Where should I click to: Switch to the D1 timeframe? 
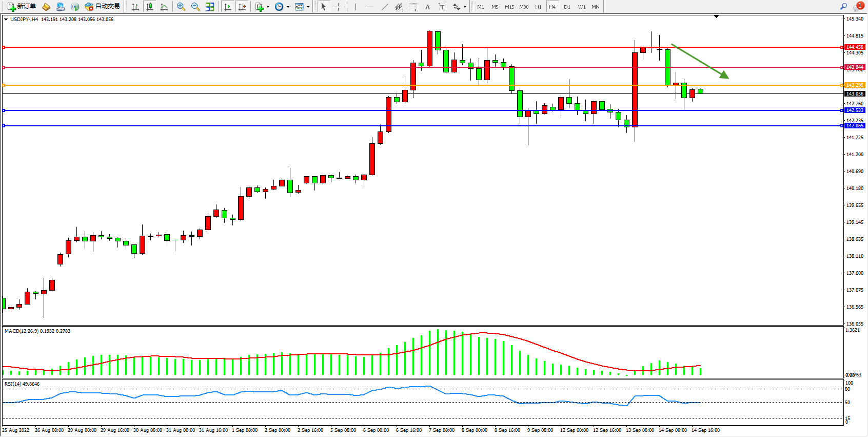click(x=567, y=7)
